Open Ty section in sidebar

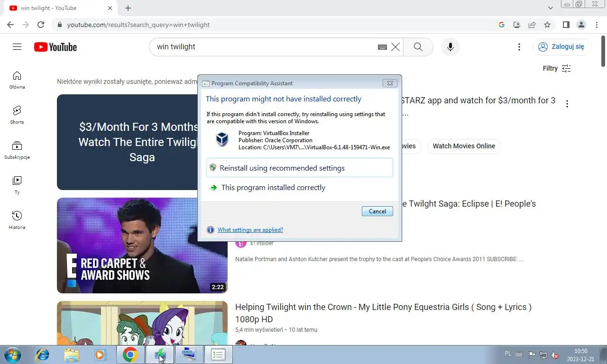click(17, 185)
